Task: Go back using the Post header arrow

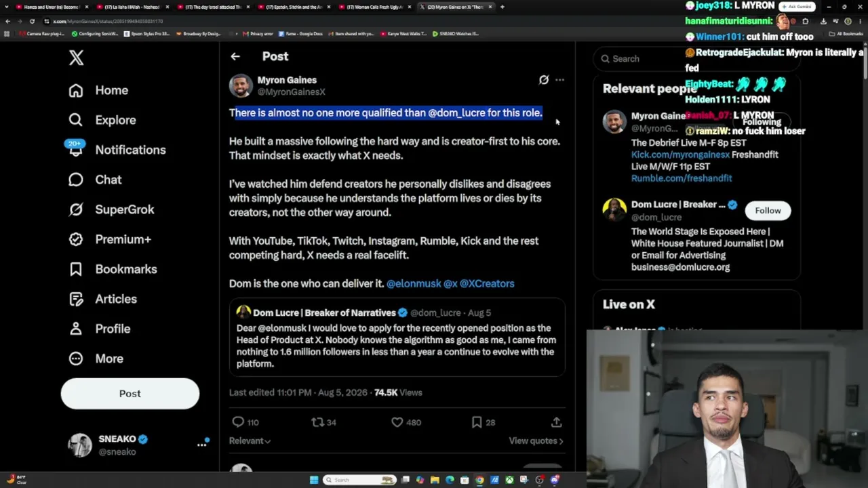Action: 235,56
